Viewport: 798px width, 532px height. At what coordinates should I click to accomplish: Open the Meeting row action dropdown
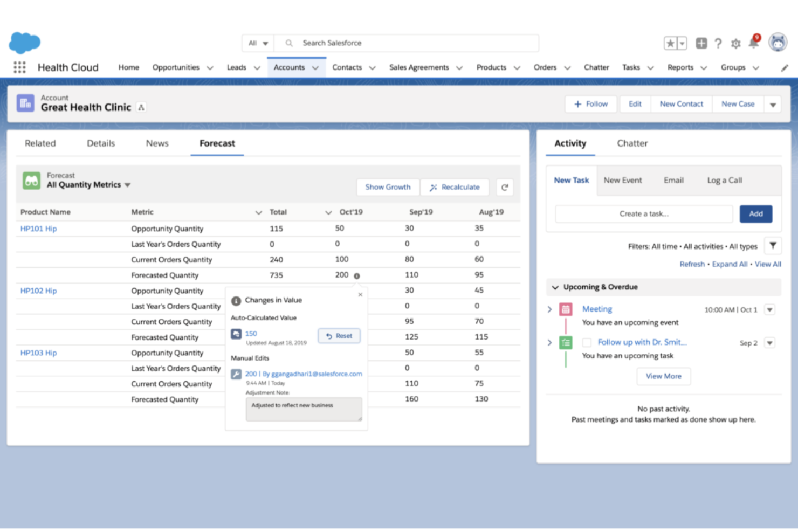769,310
